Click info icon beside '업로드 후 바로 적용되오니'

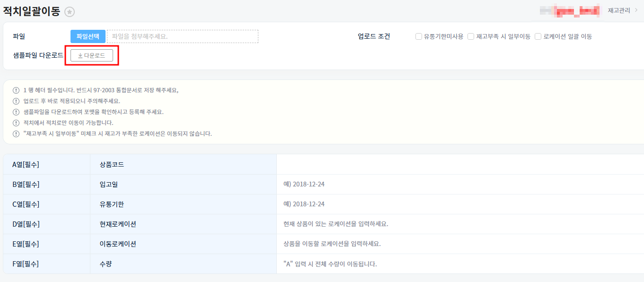point(16,101)
